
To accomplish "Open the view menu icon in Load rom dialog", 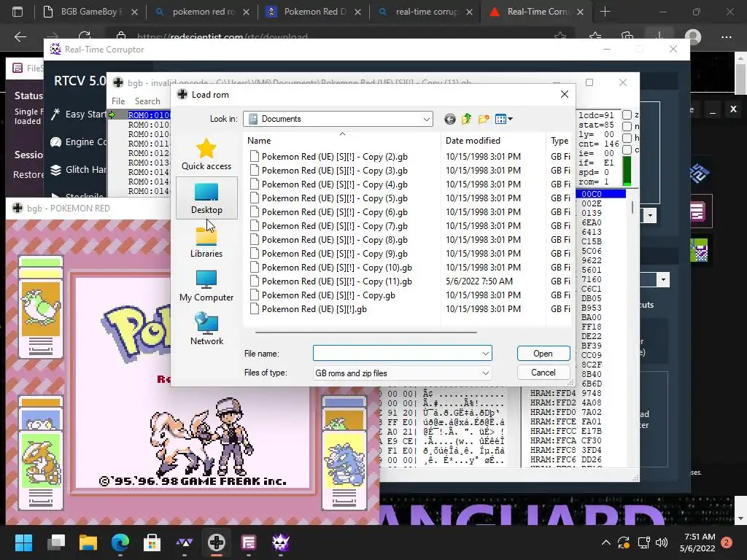I will click(x=503, y=119).
